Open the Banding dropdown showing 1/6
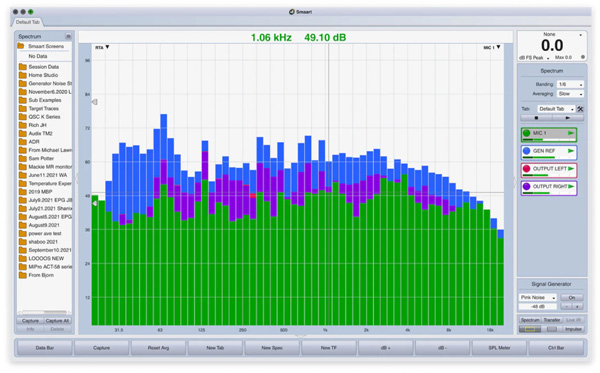The width and height of the screenshot is (600, 373). 570,84
